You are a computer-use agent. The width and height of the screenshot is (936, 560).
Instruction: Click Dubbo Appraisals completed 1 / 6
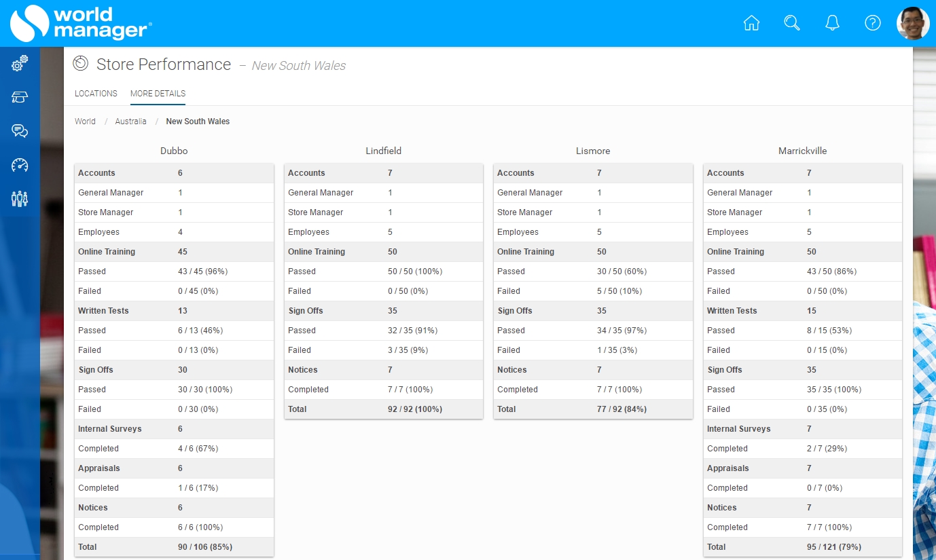click(x=198, y=488)
